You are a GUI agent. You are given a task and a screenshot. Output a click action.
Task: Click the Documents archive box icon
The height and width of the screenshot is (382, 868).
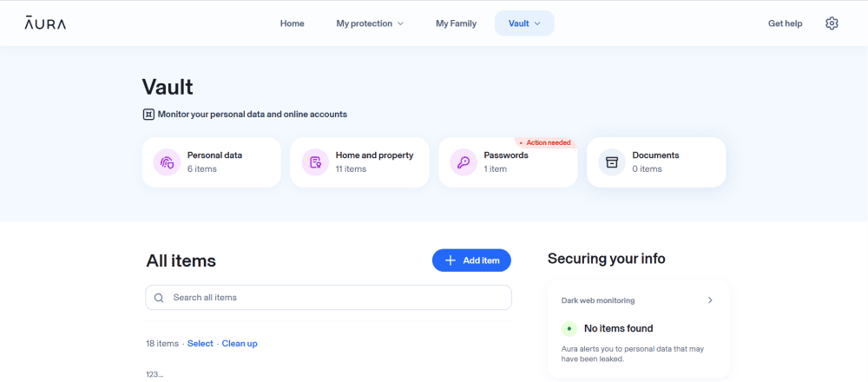612,162
